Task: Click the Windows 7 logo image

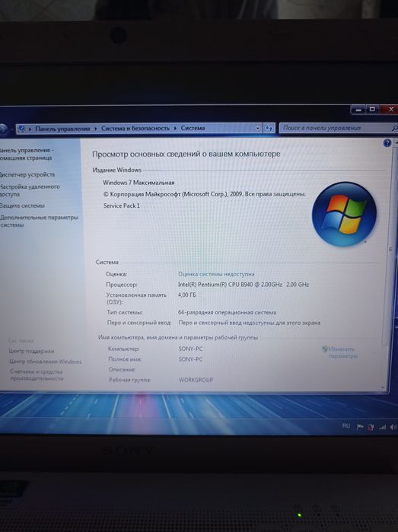Action: tap(344, 214)
